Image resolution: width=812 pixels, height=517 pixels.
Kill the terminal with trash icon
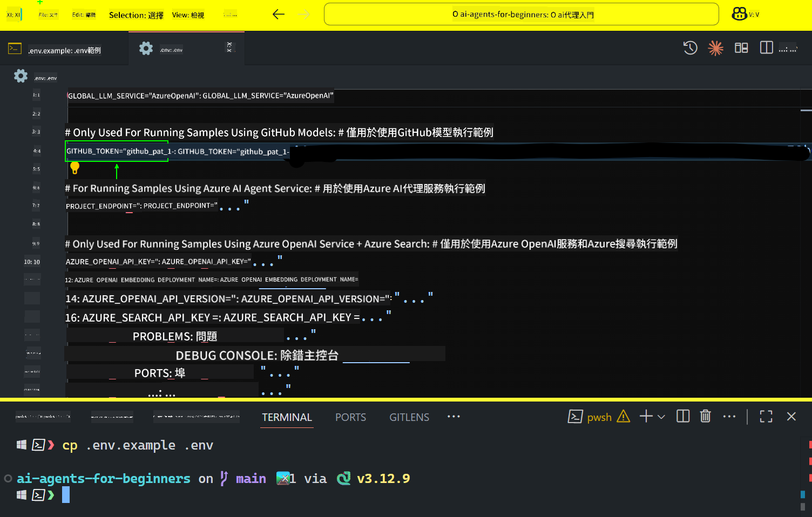[x=705, y=416]
